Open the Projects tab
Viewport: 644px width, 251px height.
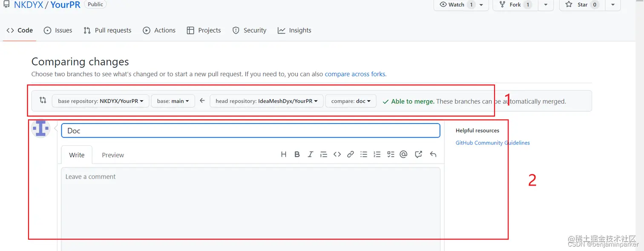204,30
